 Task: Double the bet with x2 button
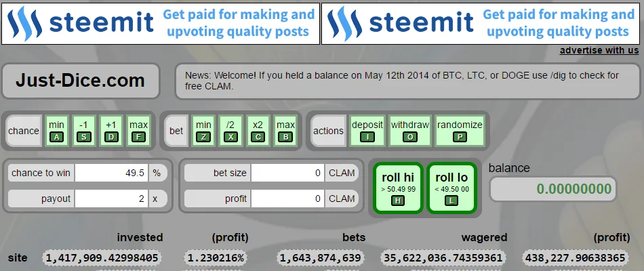(x=258, y=131)
